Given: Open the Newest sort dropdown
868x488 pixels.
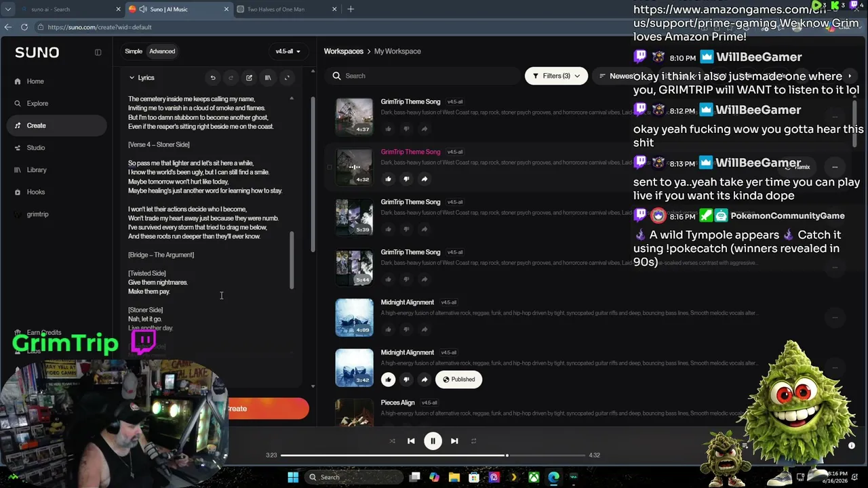Looking at the screenshot, I should pyautogui.click(x=616, y=76).
